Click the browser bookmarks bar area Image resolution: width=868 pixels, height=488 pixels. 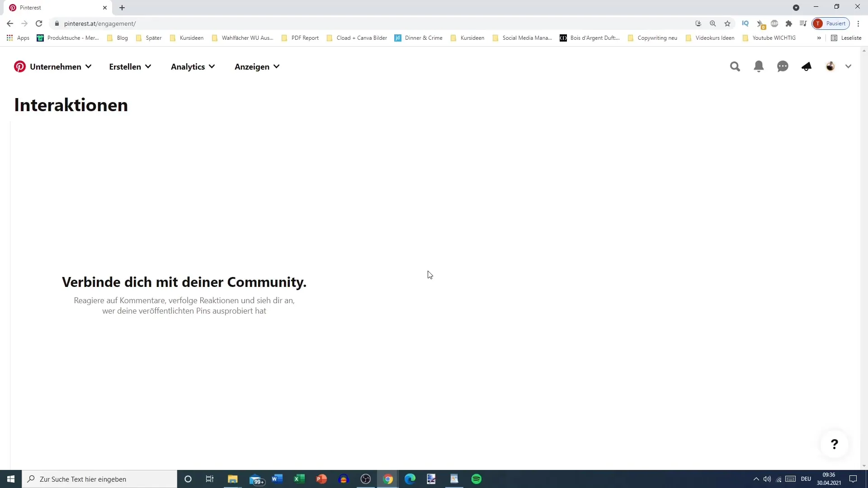tap(434, 38)
